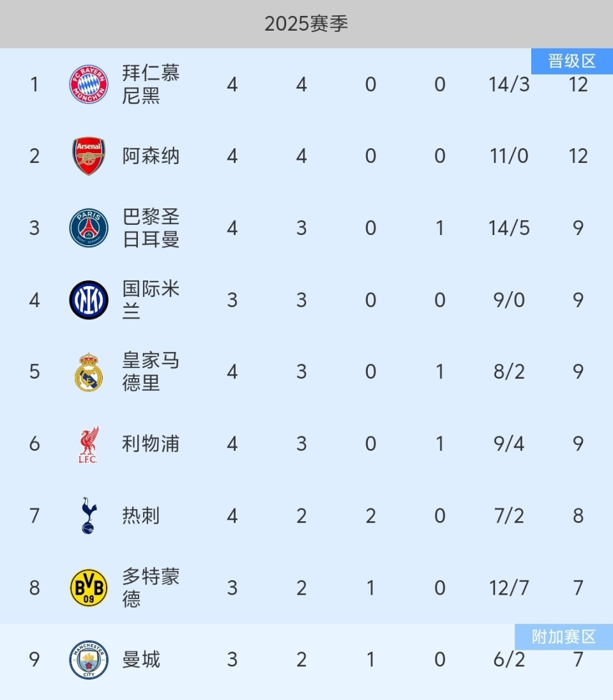Open team name 曼城
Image resolution: width=613 pixels, height=700 pixels.
coord(141,660)
